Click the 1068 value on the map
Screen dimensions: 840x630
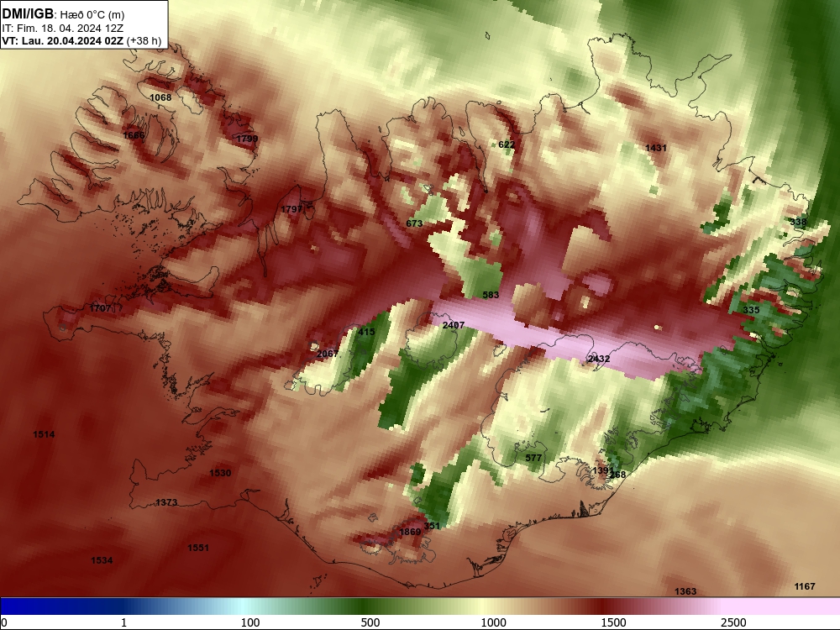pos(160,97)
